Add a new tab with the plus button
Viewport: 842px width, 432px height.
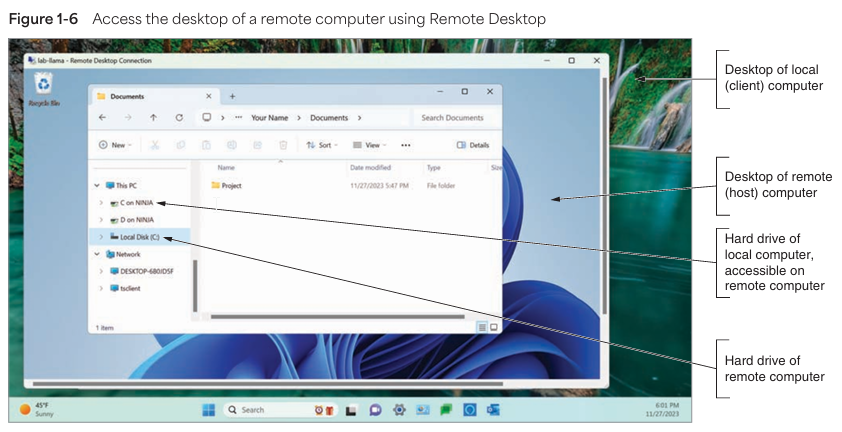tap(233, 96)
